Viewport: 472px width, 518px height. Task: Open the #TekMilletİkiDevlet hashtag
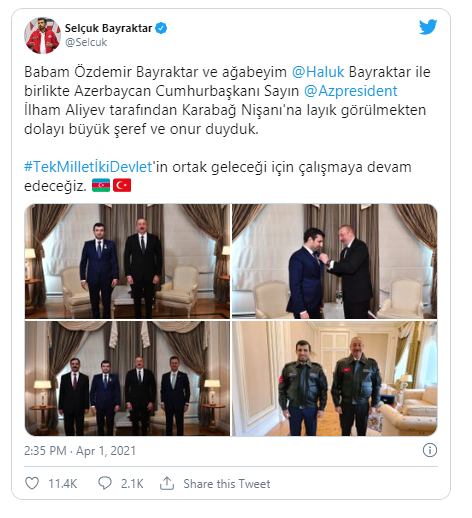pyautogui.click(x=88, y=167)
